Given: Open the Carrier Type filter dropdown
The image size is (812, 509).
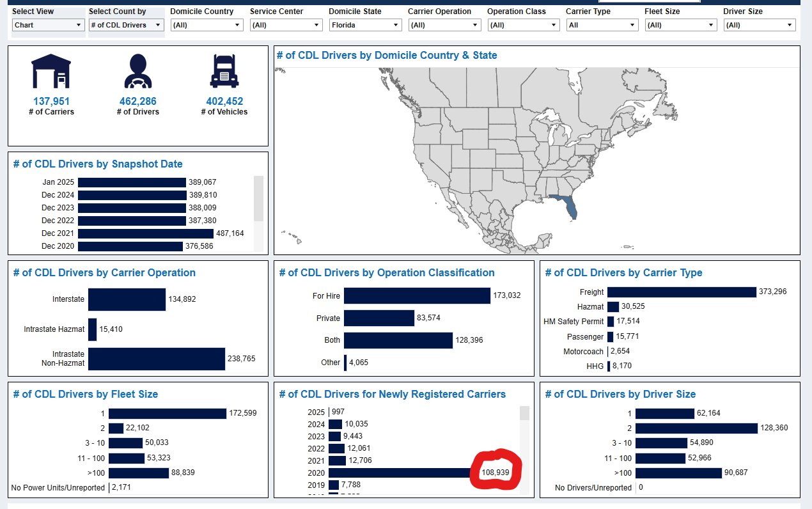Looking at the screenshot, I should (602, 25).
